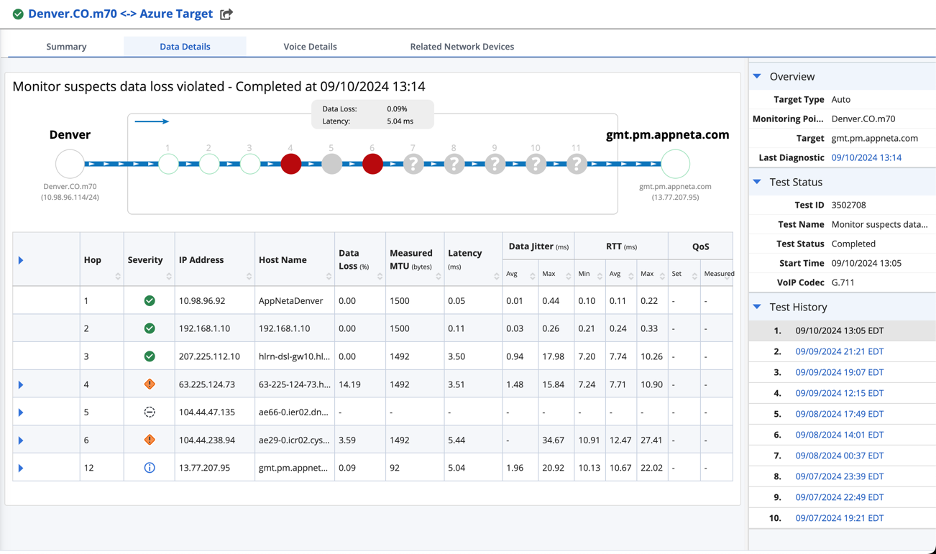The height and width of the screenshot is (554, 936).
Task: Click the hop 11 question mark node
Action: (x=576, y=163)
